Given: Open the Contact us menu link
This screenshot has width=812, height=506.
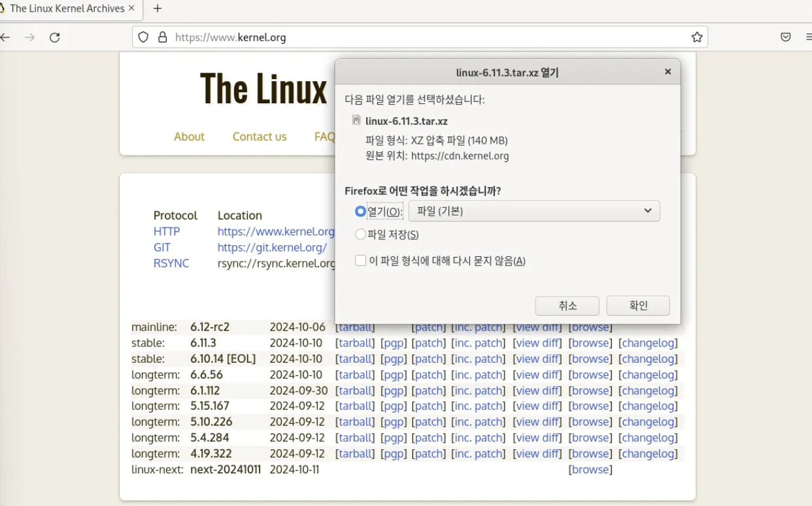Looking at the screenshot, I should (x=260, y=137).
